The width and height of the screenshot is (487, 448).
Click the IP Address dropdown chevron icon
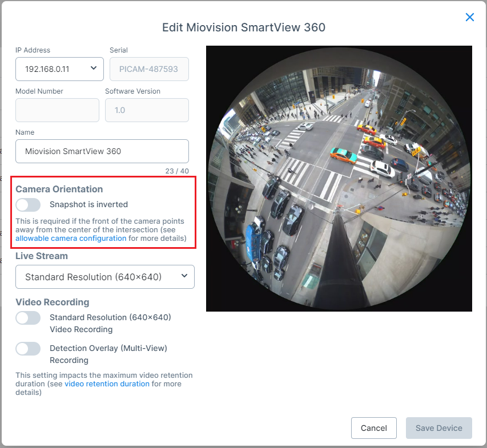tap(92, 68)
